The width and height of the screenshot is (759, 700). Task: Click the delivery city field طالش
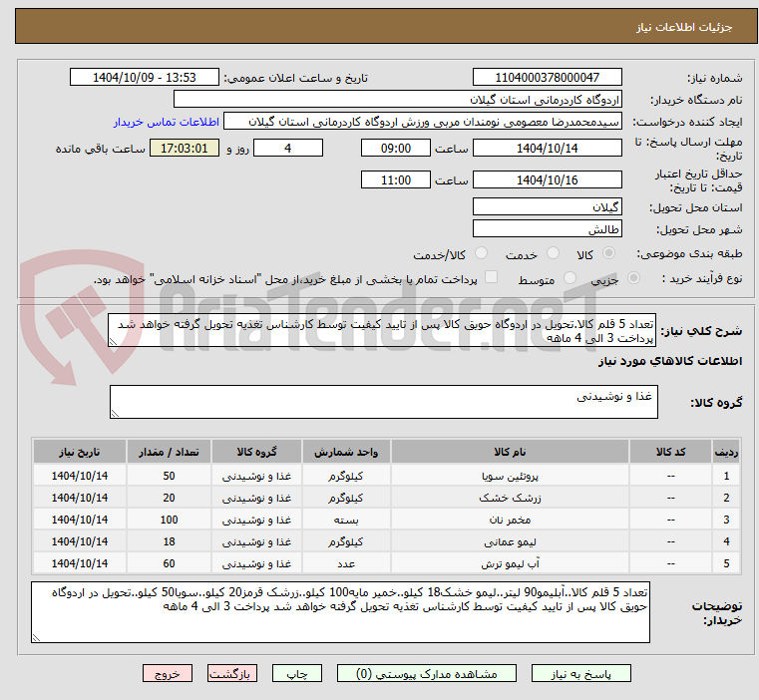click(547, 228)
